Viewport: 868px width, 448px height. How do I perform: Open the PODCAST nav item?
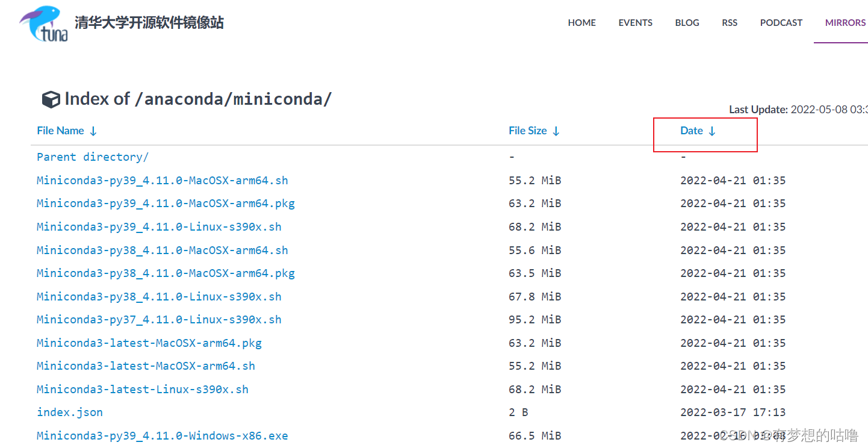(781, 23)
